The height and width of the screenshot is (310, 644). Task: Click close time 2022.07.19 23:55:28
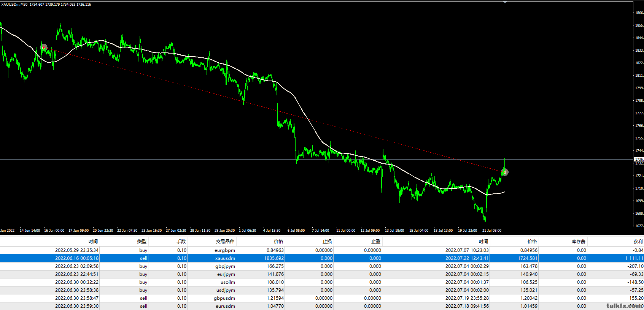tap(467, 298)
